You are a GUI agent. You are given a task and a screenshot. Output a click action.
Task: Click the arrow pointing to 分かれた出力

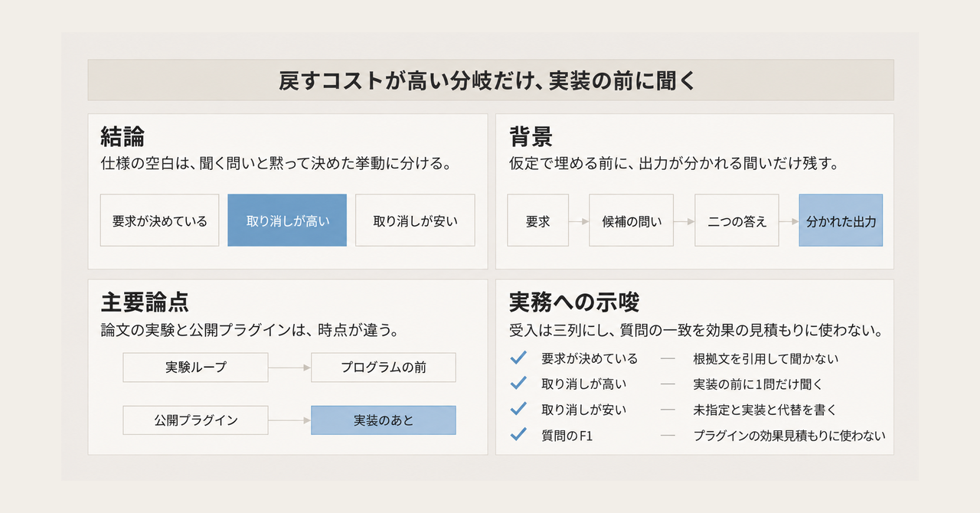point(789,221)
